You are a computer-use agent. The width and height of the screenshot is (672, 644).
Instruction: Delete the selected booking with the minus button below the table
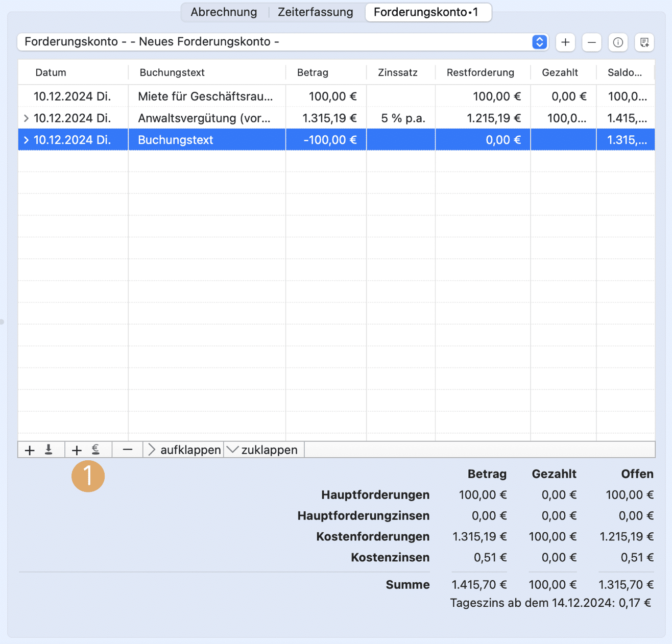coord(128,450)
